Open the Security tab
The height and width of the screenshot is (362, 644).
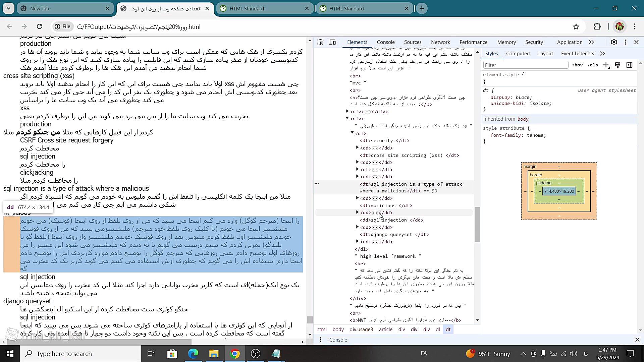click(534, 42)
